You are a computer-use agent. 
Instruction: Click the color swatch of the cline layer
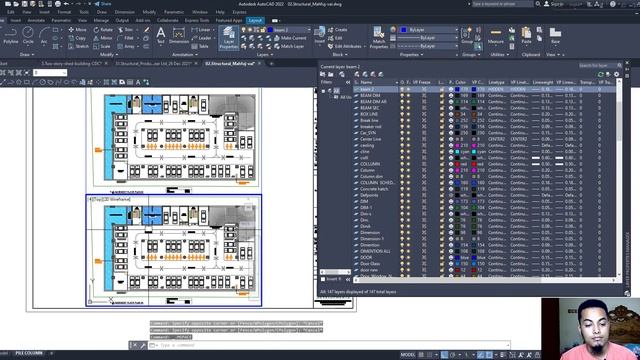click(x=458, y=152)
